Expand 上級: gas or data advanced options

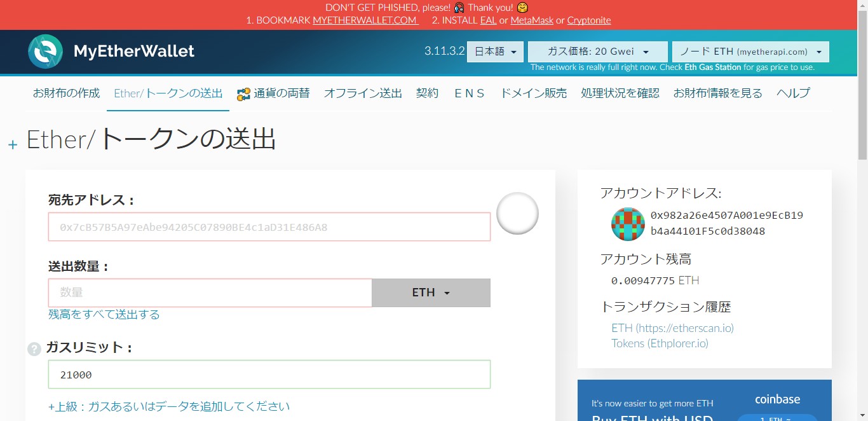click(169, 406)
